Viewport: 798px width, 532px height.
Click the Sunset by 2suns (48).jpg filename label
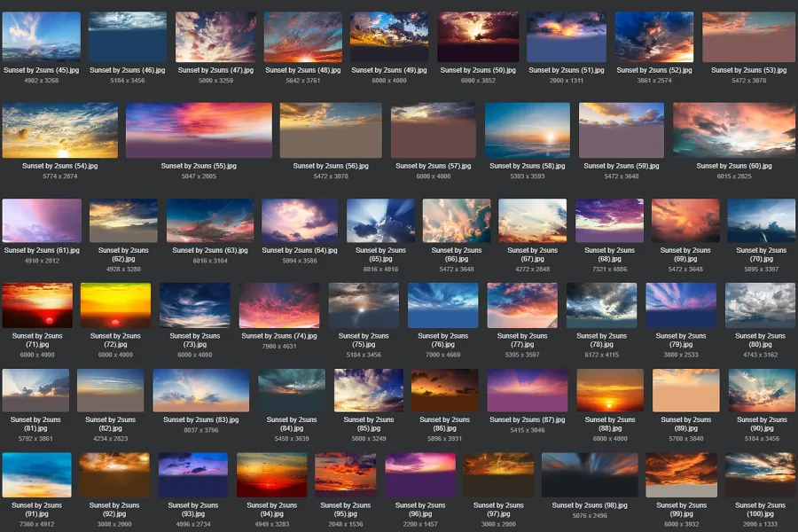pyautogui.click(x=302, y=70)
